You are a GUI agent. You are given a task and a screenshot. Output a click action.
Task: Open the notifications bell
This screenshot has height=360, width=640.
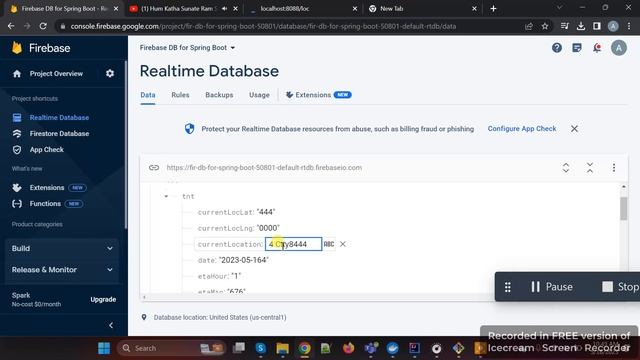pyautogui.click(x=597, y=48)
